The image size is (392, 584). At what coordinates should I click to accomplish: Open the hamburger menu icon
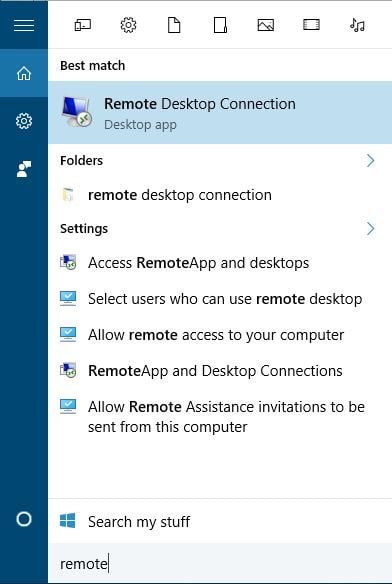point(24,25)
